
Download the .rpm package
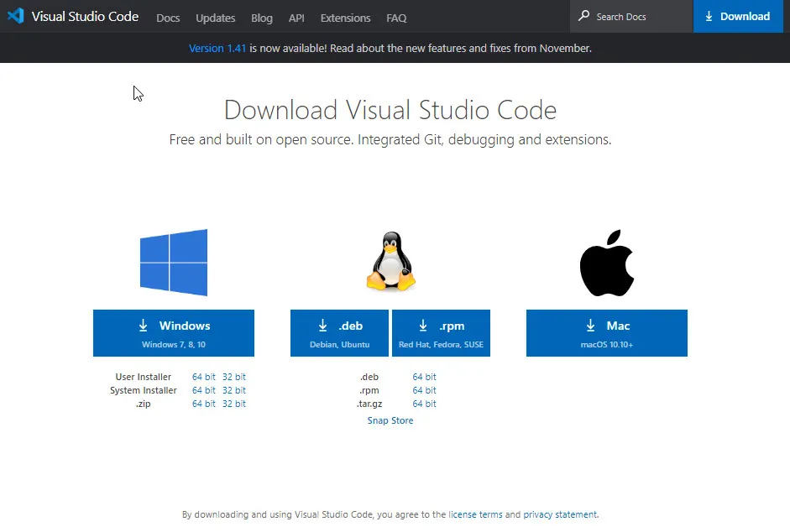click(441, 332)
